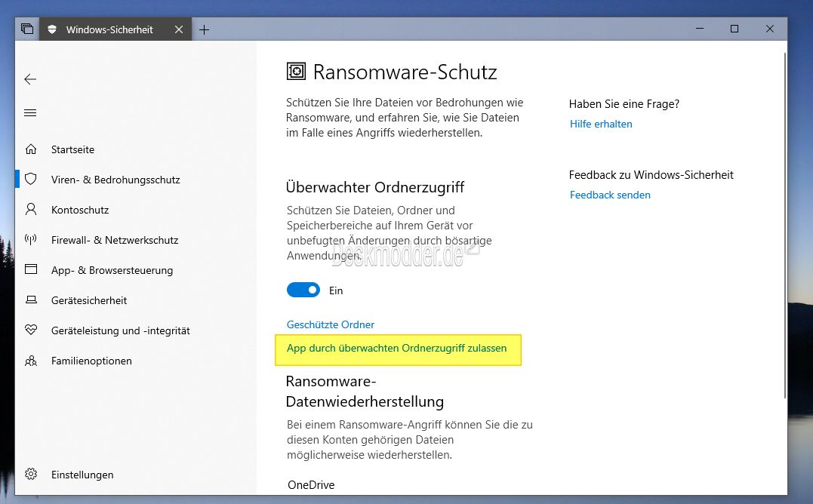
Task: Click the antenna icon for Firewall- & Netzwerkschutz
Action: [31, 239]
